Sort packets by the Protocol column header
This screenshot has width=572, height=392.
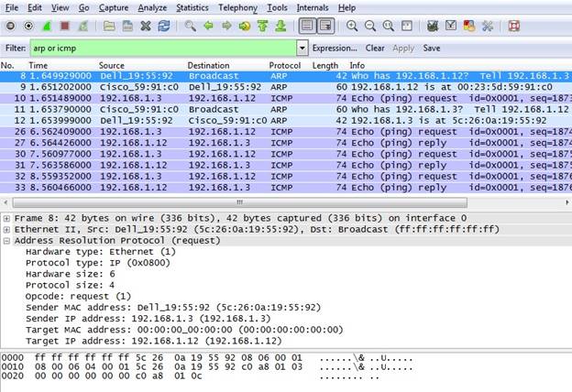pos(284,66)
